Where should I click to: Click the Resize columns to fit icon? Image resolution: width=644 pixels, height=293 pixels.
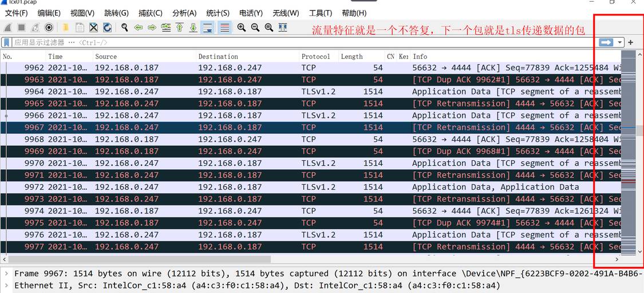283,28
